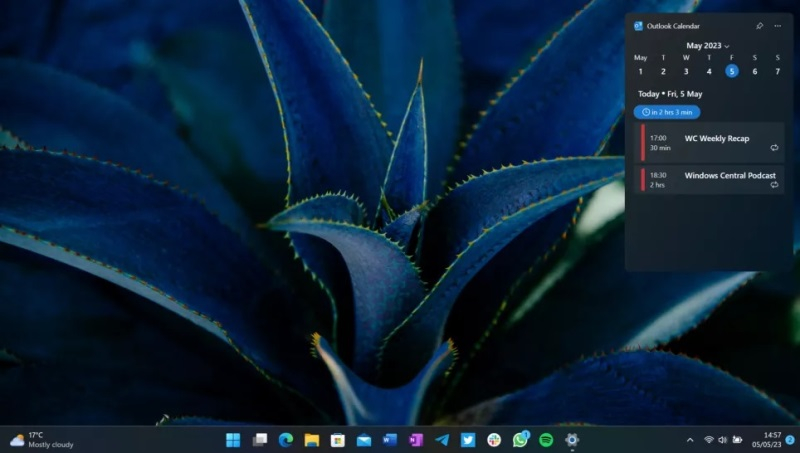This screenshot has height=453, width=800.
Task: Expand the May 2023 month picker
Action: tap(708, 46)
